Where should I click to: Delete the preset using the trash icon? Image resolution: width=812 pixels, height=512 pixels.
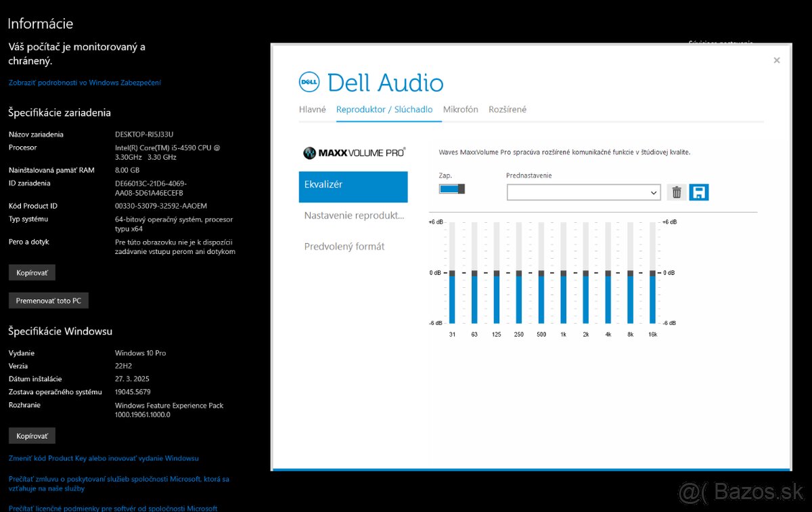(675, 192)
